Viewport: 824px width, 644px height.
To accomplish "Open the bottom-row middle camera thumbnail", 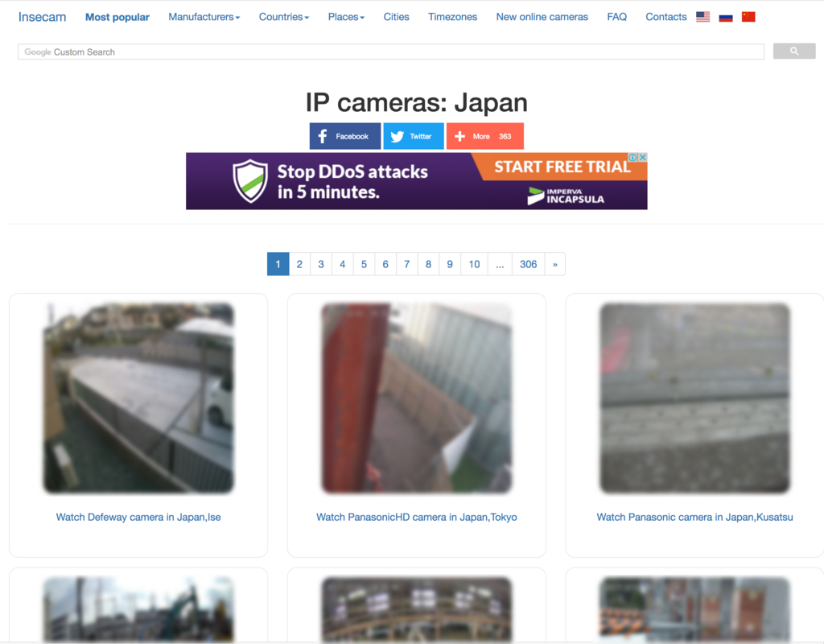I will [x=417, y=610].
